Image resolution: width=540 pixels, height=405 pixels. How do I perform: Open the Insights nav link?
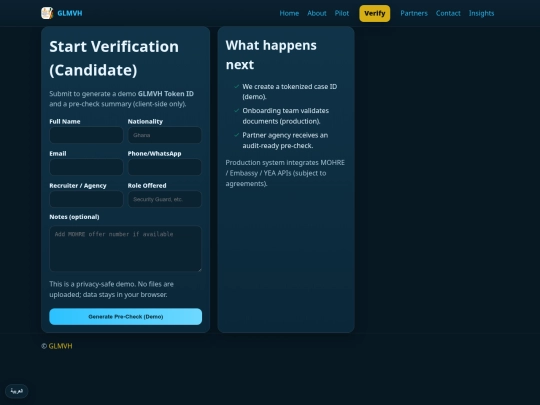click(481, 13)
